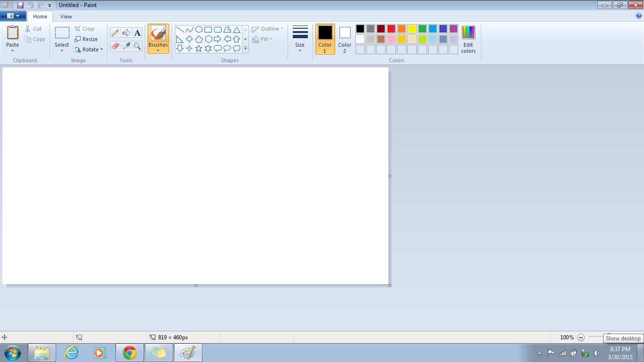
Task: Click the Cut button
Action: 33,29
